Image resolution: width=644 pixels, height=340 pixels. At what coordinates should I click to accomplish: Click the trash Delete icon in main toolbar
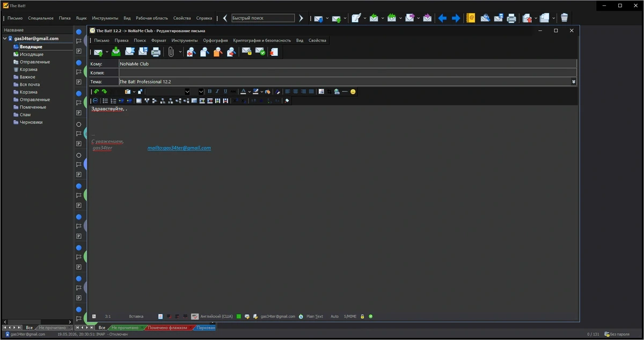click(564, 18)
